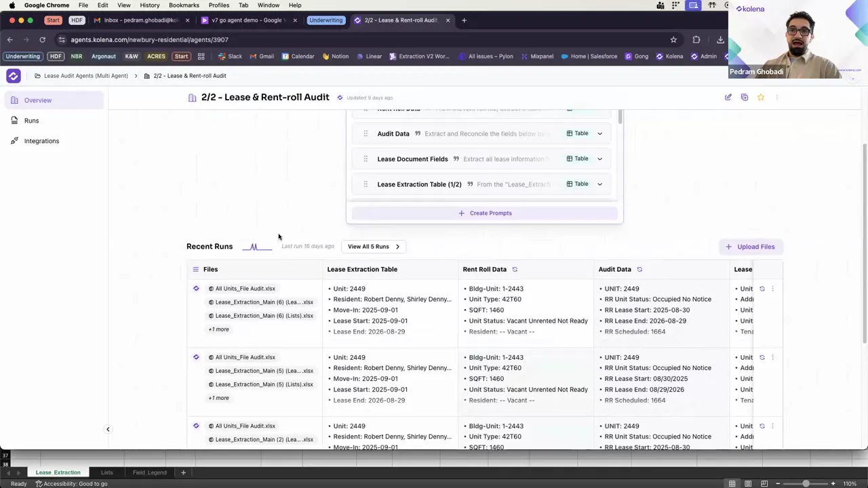Viewport: 868px width, 488px height.
Task: Click the edit pencil icon in agent header
Action: pos(728,98)
